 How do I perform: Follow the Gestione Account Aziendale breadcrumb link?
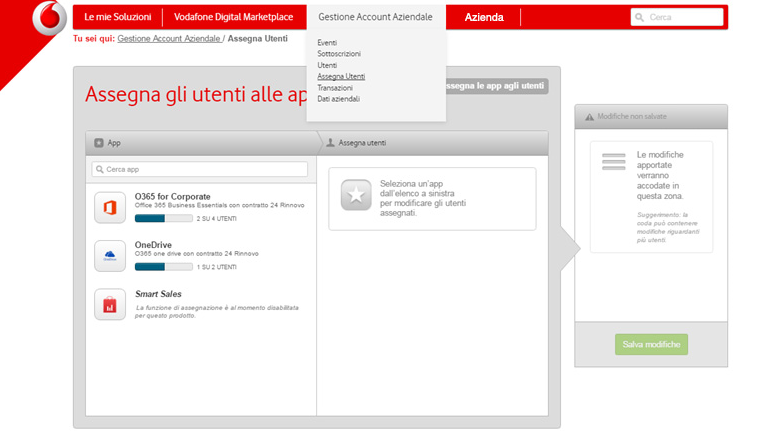tap(169, 38)
